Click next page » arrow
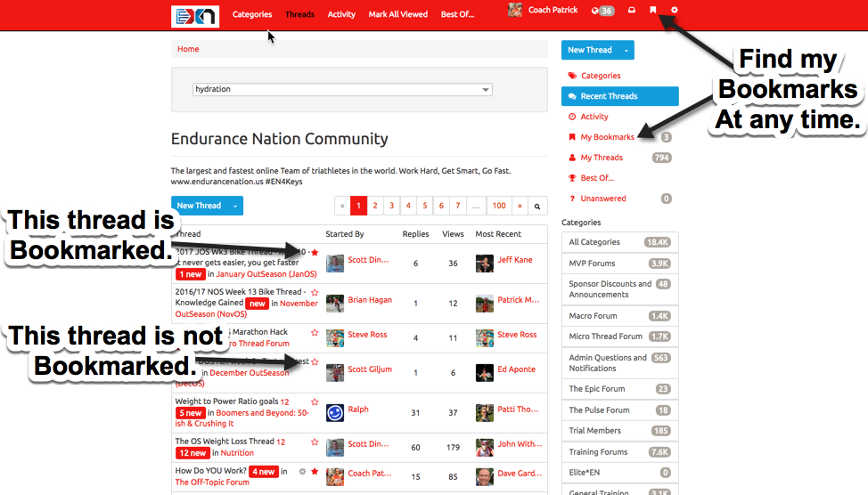This screenshot has height=495, width=868. click(520, 206)
